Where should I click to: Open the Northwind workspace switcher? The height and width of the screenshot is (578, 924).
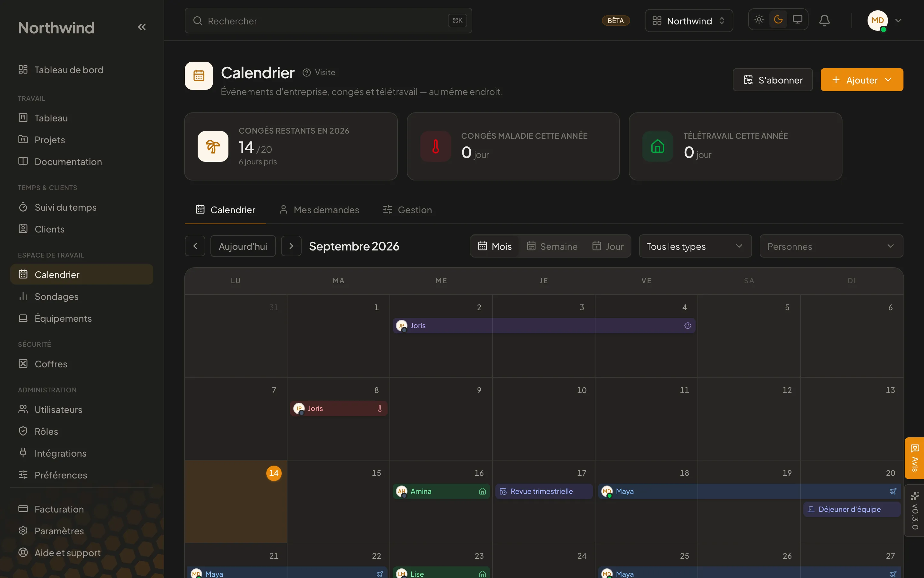click(689, 21)
